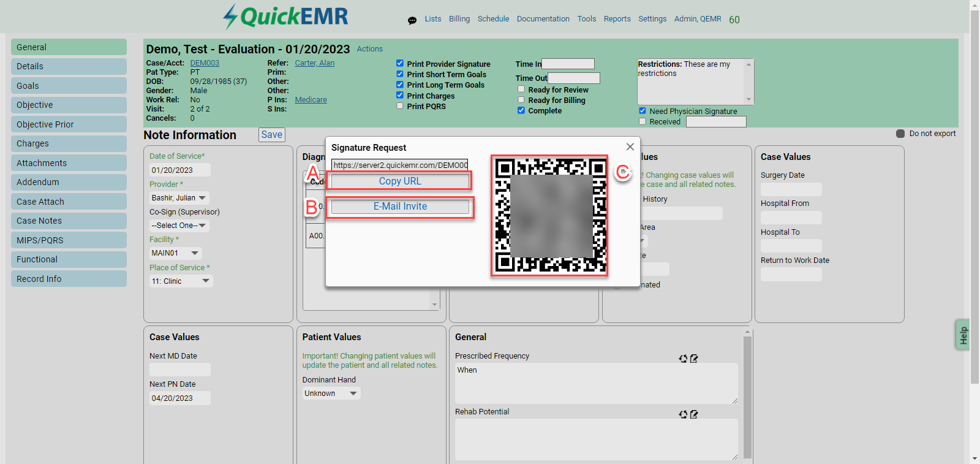The image size is (980, 464).
Task: Open the Charges sidebar tab
Action: tap(69, 143)
